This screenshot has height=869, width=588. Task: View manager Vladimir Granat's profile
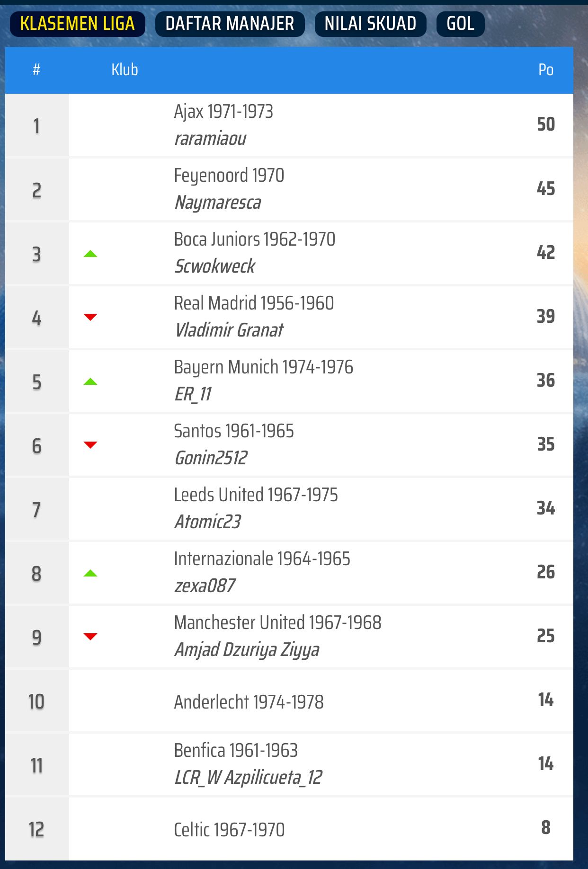229,330
